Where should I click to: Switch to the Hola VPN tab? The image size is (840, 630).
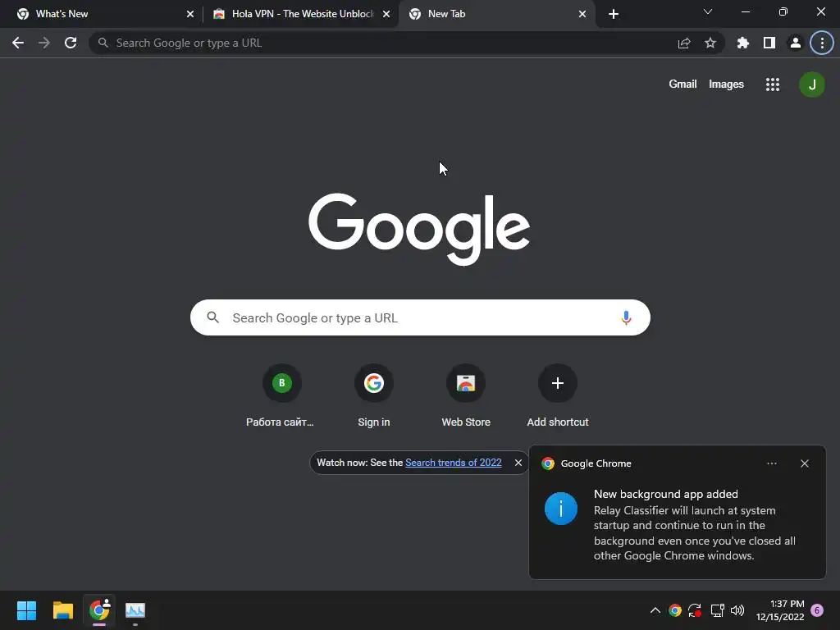pos(300,14)
